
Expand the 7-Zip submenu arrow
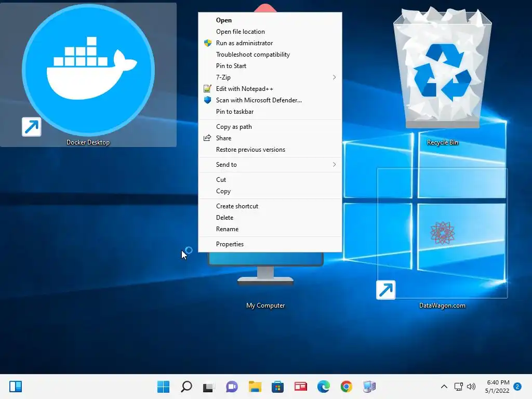coord(334,77)
